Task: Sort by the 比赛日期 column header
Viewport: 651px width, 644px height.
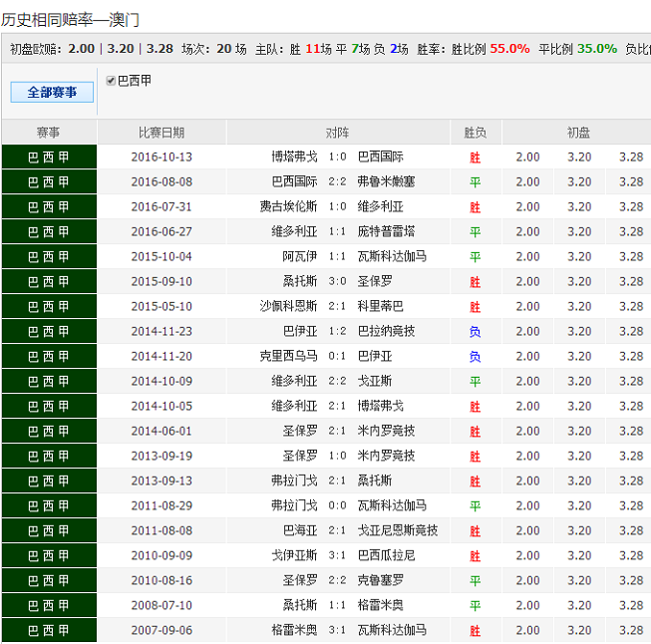Action: coord(162,133)
